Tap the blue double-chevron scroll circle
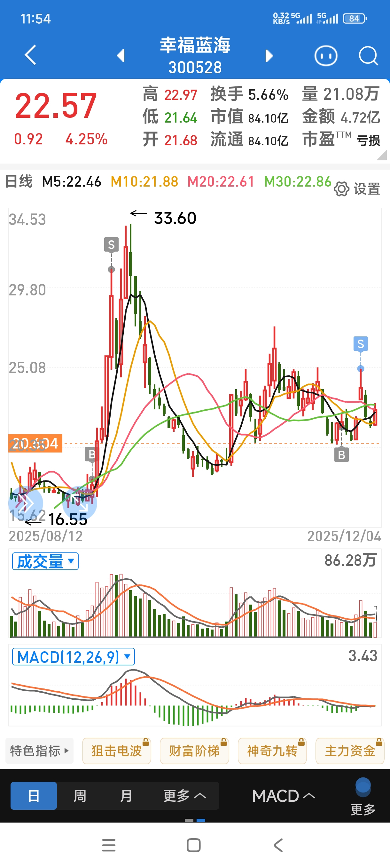390x868 pixels. [x=26, y=503]
